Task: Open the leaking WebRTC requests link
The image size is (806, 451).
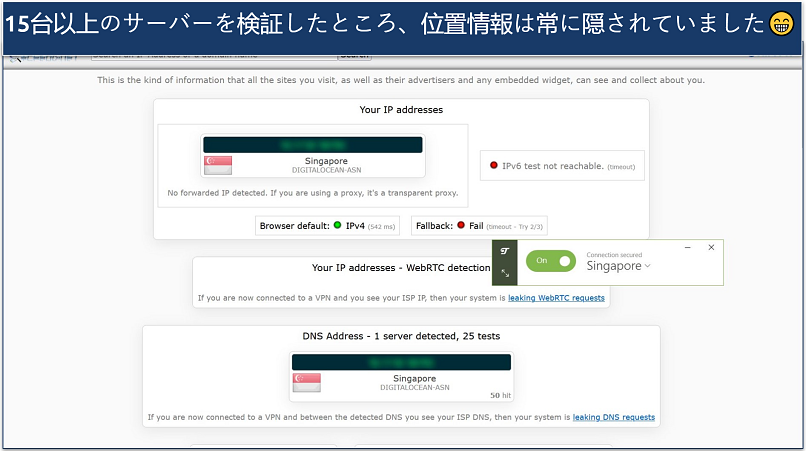Action: coord(556,298)
